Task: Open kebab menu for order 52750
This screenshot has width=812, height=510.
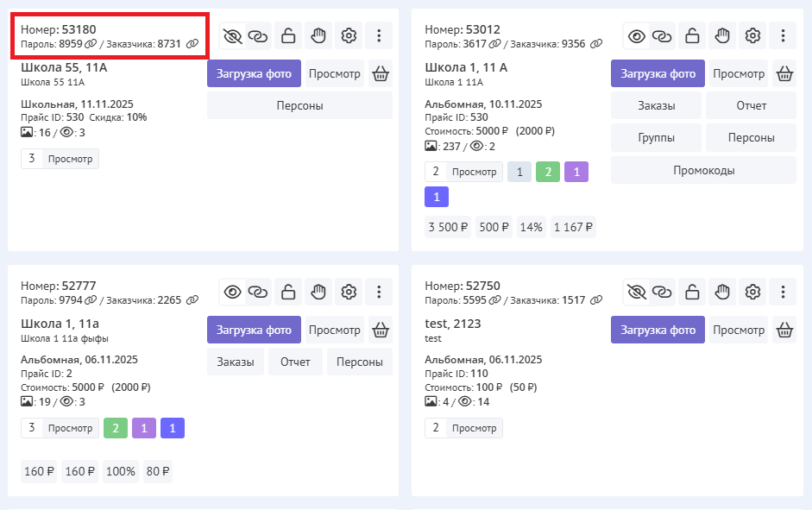Action: point(783,292)
